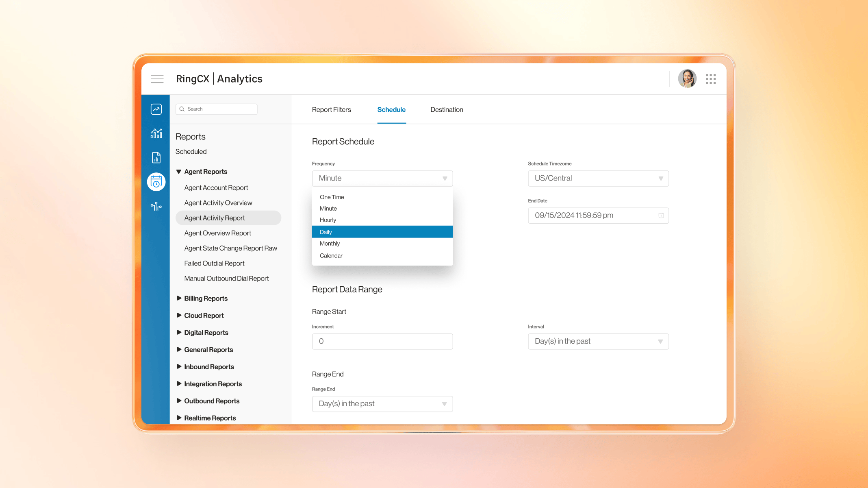Choose Minute in the frequency list
This screenshot has width=868, height=488.
pos(382,209)
